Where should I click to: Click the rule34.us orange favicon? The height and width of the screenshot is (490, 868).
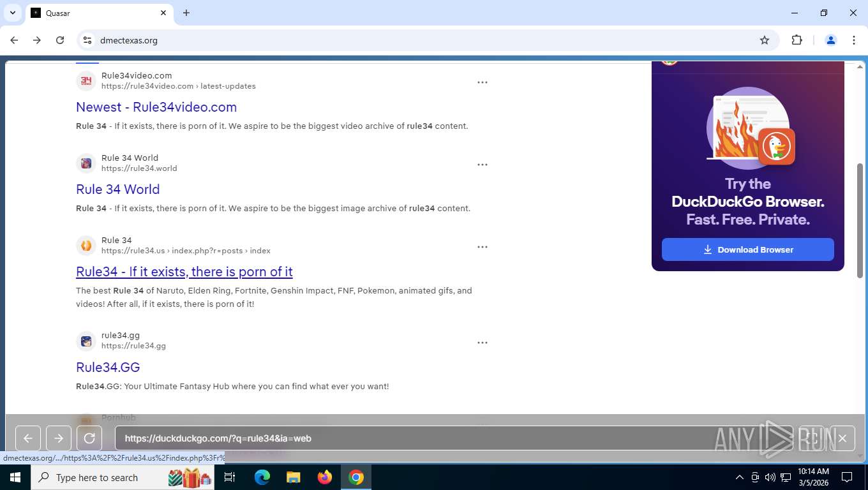[x=86, y=245]
